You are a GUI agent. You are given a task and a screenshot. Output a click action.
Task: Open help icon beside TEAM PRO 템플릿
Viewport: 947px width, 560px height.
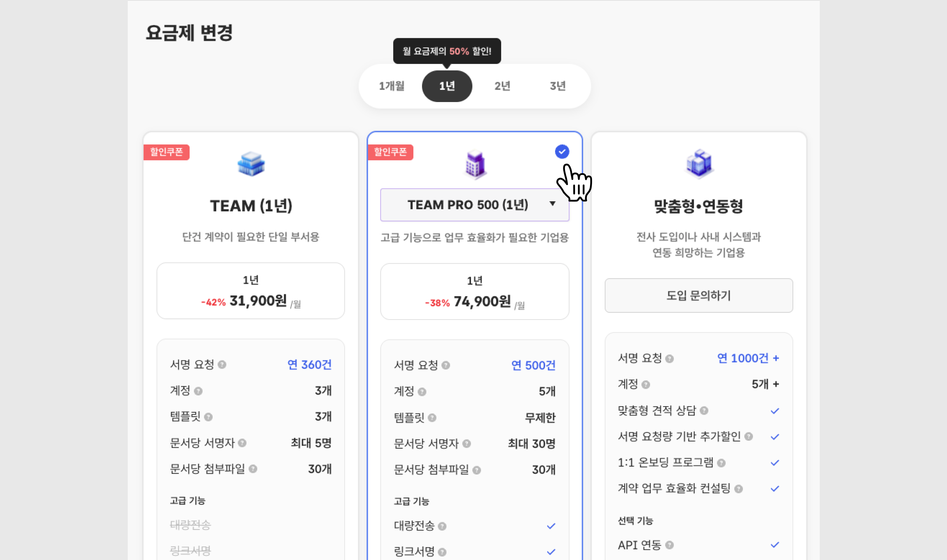tap(432, 418)
